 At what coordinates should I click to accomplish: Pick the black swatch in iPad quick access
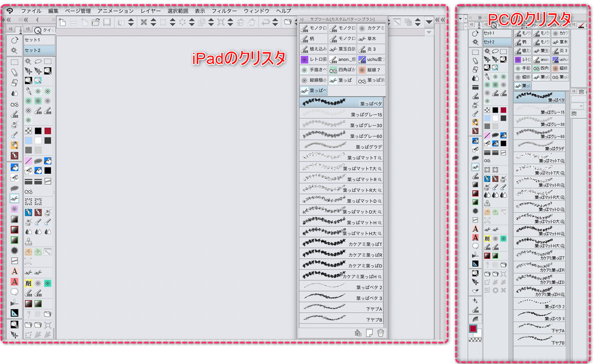pos(38,131)
